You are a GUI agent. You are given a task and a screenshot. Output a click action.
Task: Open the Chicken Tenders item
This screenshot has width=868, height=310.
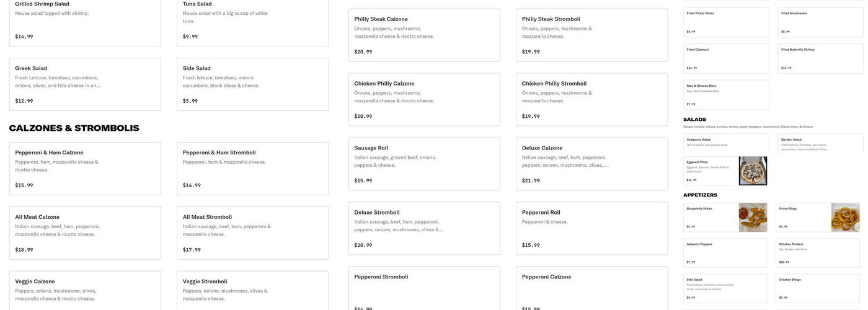coord(817,253)
